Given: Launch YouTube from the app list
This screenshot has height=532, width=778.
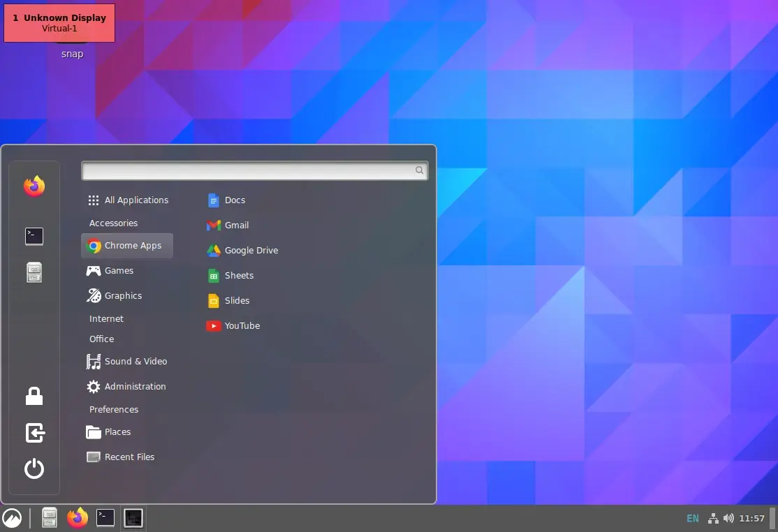Looking at the screenshot, I should (233, 326).
